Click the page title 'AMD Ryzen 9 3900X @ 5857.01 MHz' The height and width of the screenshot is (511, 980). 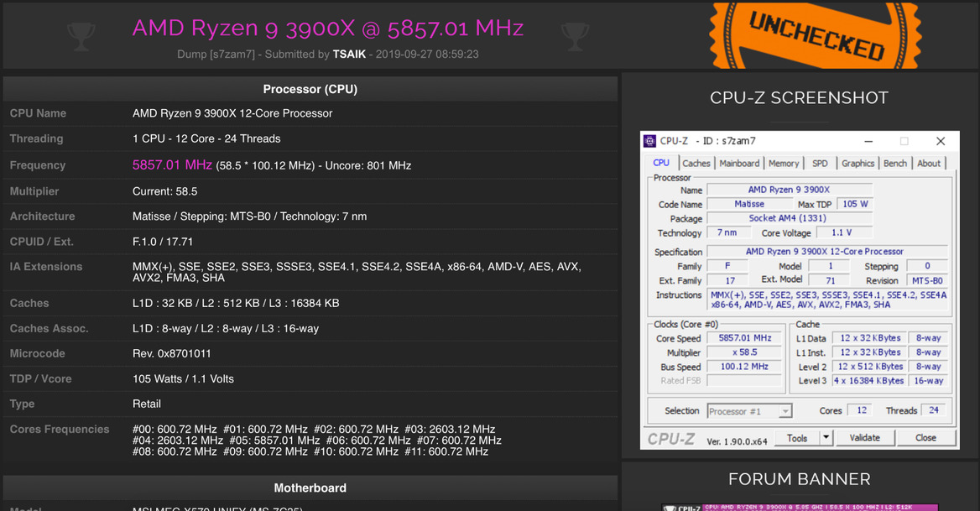pos(328,29)
